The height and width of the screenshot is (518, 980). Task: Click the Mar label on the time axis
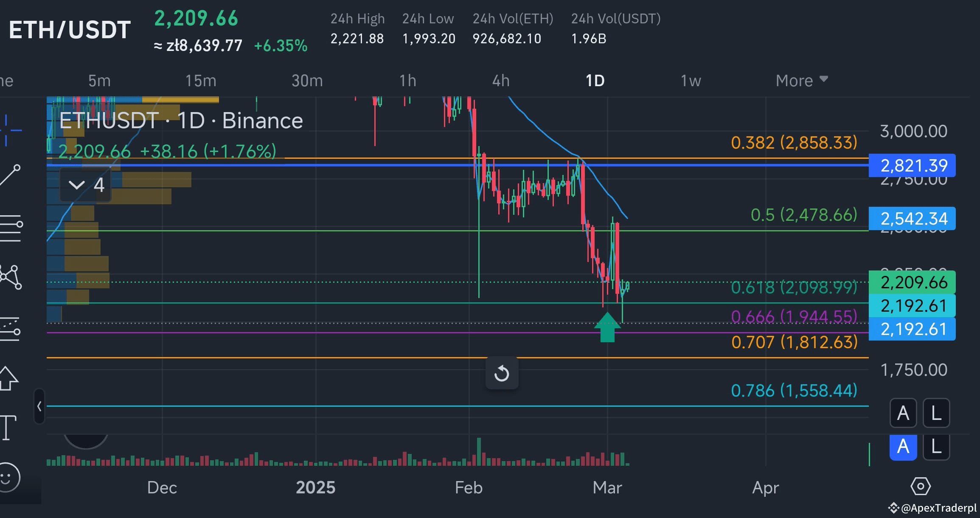coord(607,487)
